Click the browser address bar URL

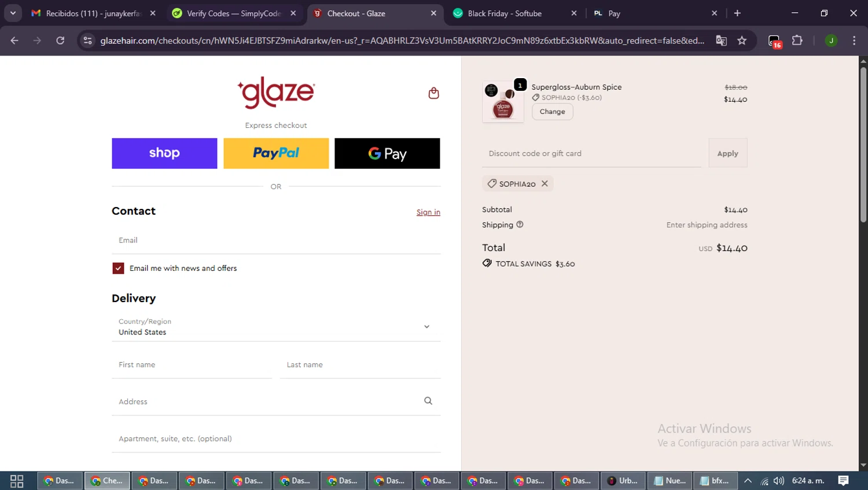click(402, 40)
